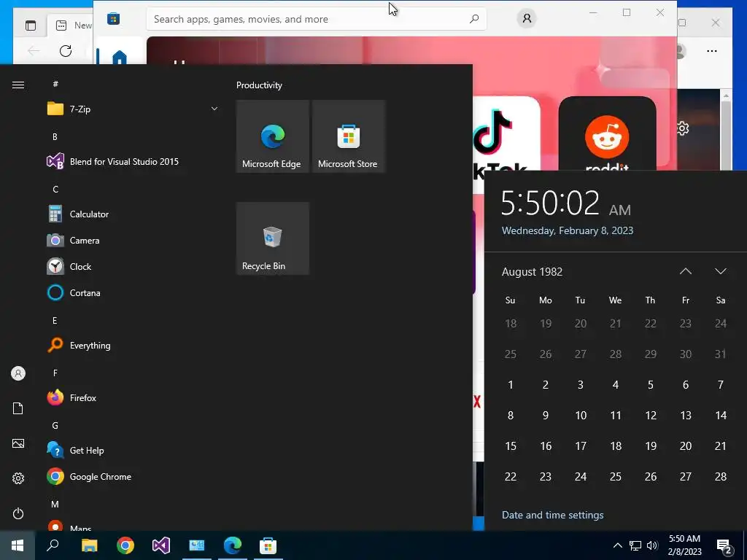Open the Everything search app

(133, 345)
